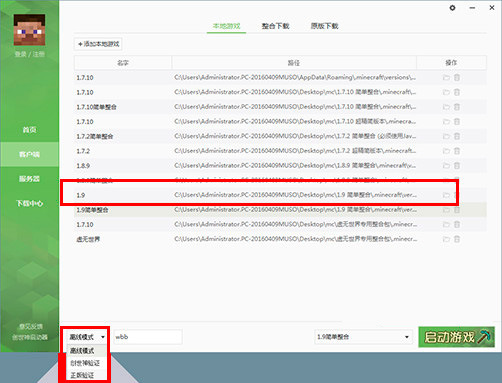The image size is (502, 383).
Task: Open folder for the 虚无世界 entry
Action: click(446, 239)
